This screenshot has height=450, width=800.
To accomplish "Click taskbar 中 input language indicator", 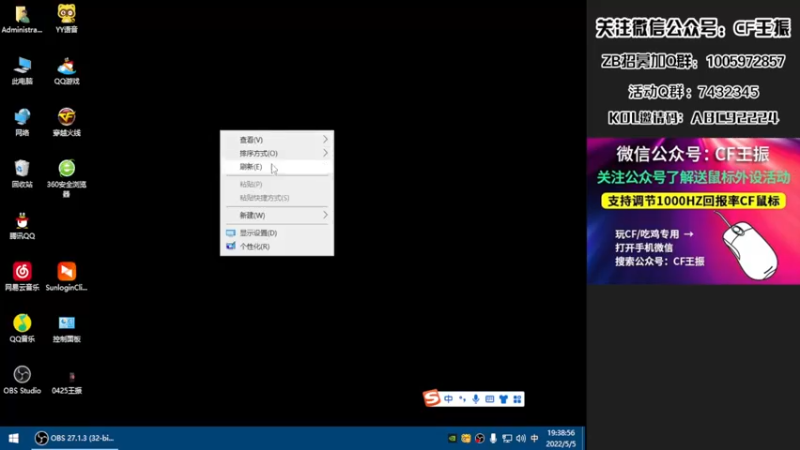I will [534, 438].
